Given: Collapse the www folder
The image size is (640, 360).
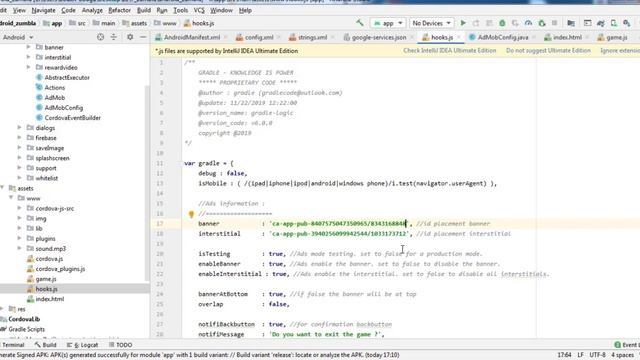Looking at the screenshot, I should pyautogui.click(x=11, y=198).
